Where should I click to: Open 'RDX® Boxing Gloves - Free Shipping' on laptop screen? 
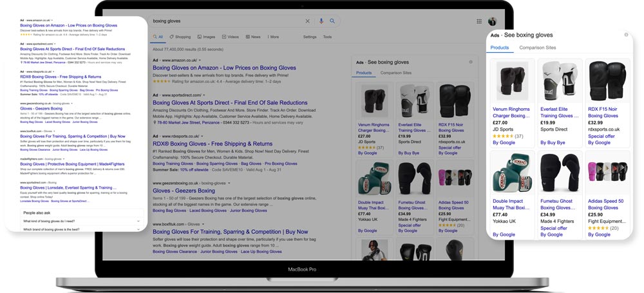213,144
